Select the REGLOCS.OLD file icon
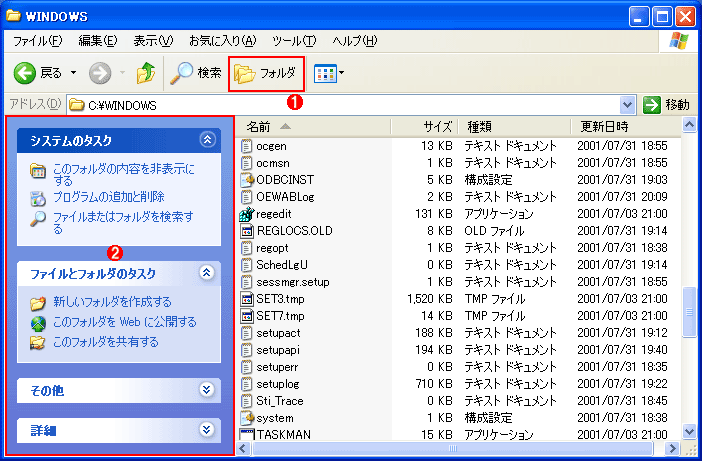The height and width of the screenshot is (461, 702). [x=247, y=231]
